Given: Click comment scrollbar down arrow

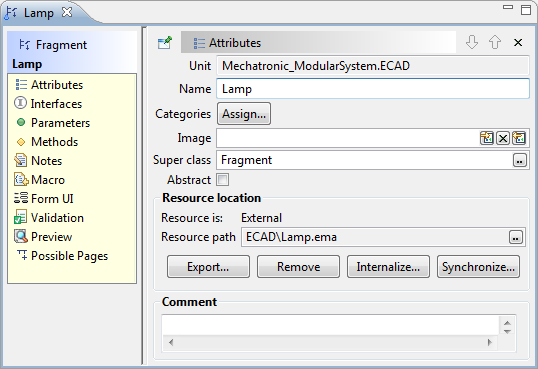Looking at the screenshot, I should 507,331.
